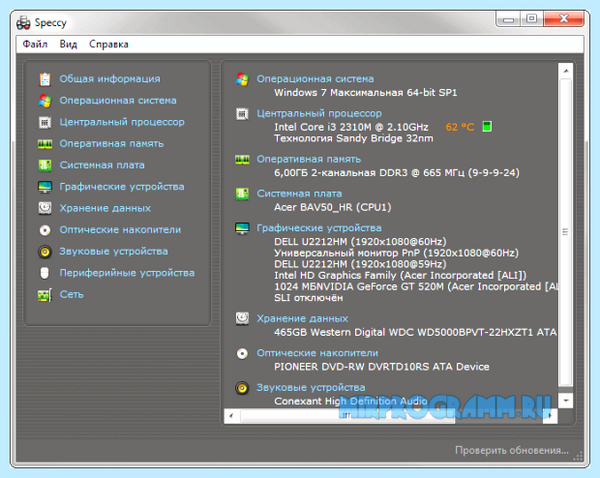Click the text PIONEER DVD-RW DVRTD10RS ATA Device
Screen dimensions: 600x478
[382, 367]
